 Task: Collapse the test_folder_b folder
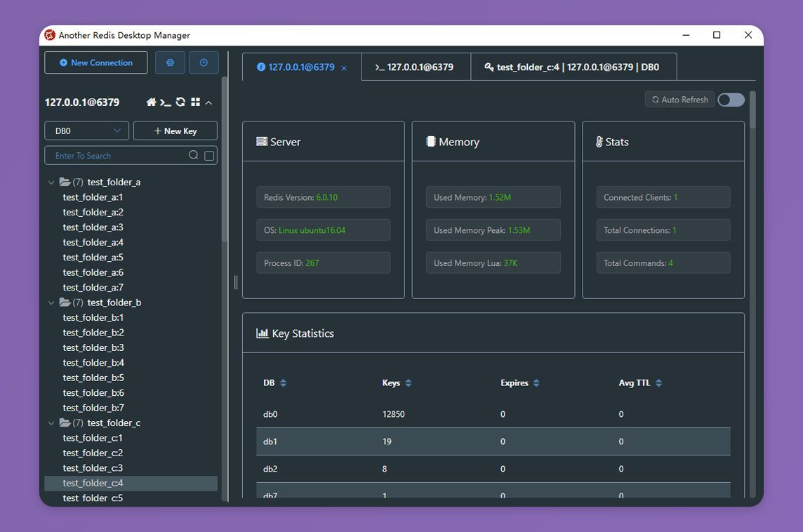tap(51, 302)
